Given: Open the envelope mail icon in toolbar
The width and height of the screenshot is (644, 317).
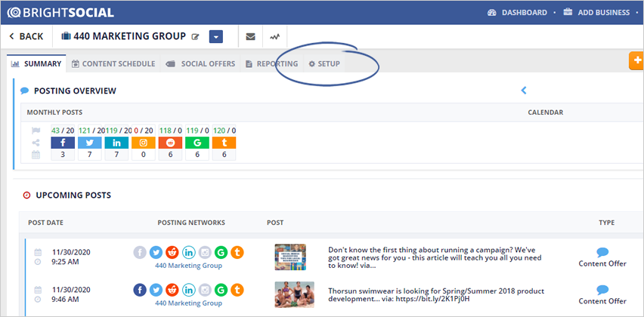Looking at the screenshot, I should 250,36.
